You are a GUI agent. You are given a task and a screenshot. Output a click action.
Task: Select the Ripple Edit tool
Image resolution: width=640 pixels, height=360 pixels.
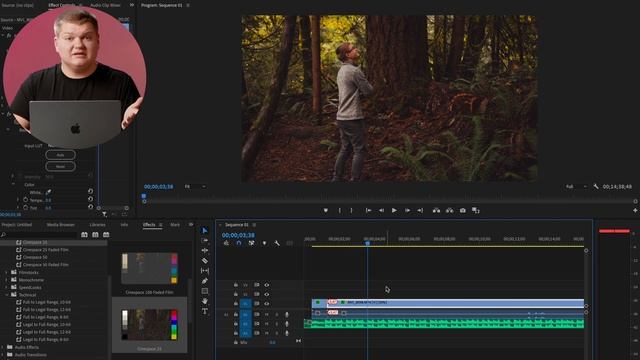coord(205,250)
